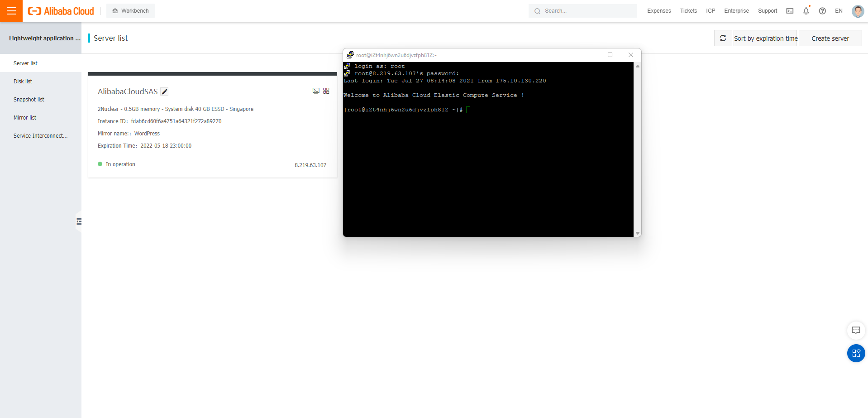Open the Tickets menu
This screenshot has width=868, height=418.
click(x=688, y=11)
